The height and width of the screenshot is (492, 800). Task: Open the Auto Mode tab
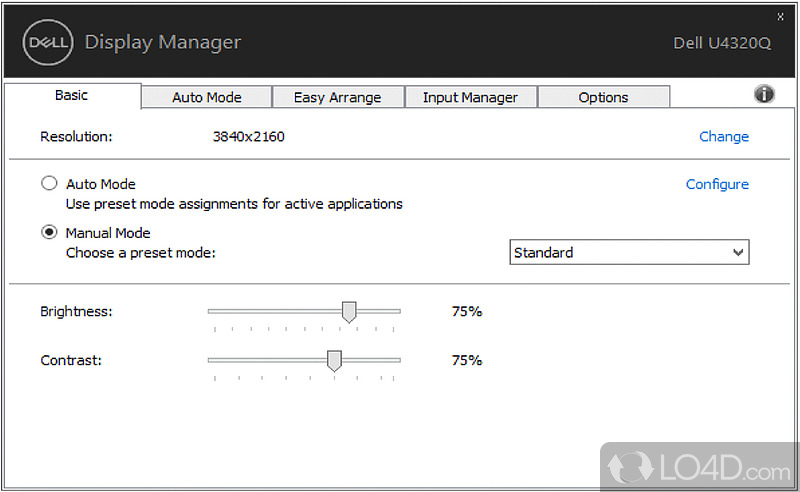point(207,97)
